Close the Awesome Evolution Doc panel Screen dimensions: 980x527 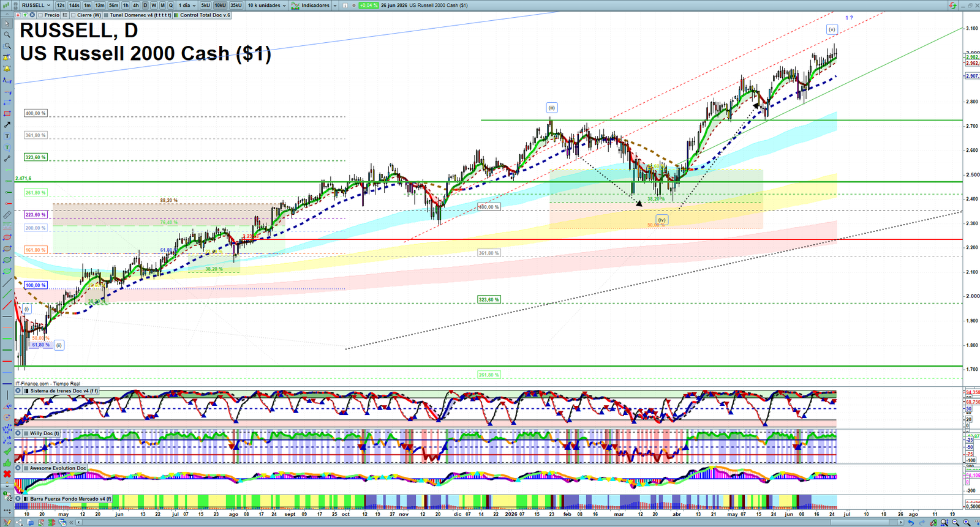[x=18, y=468]
